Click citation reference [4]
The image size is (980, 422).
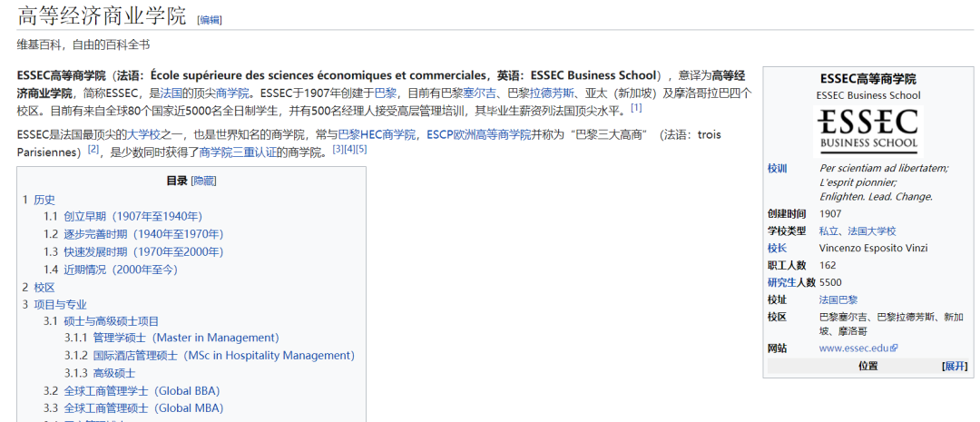point(349,149)
